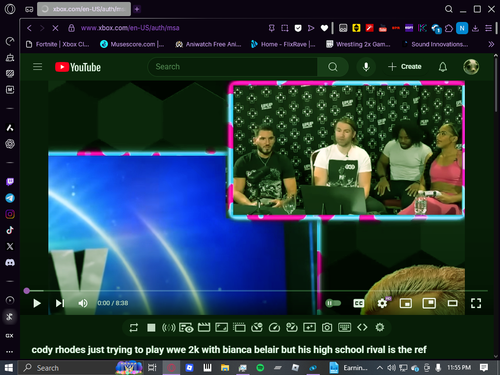Open the Home - FlixRave bookmark
The image size is (500, 375).
[x=283, y=44]
